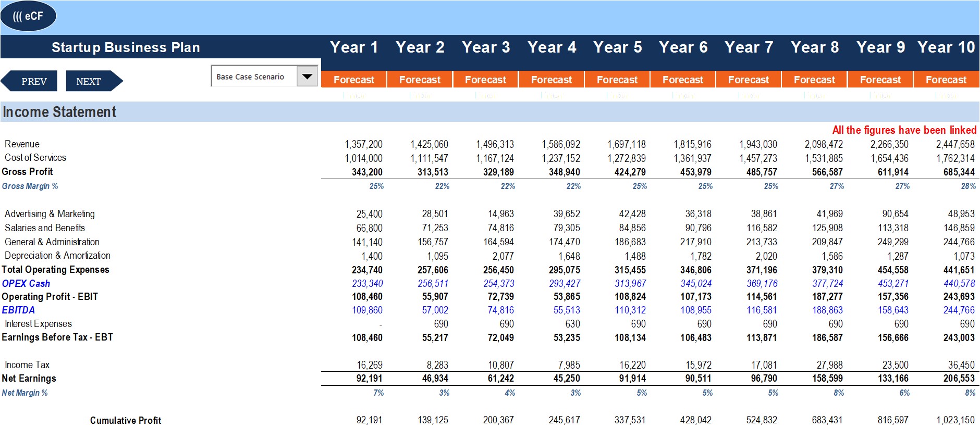Click Total Operating Expenses value 295,075

tap(564, 270)
